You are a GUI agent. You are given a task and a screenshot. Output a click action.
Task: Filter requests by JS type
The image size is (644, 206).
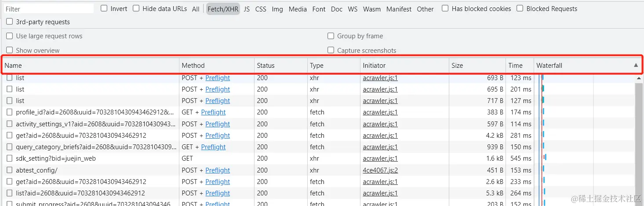(x=247, y=9)
